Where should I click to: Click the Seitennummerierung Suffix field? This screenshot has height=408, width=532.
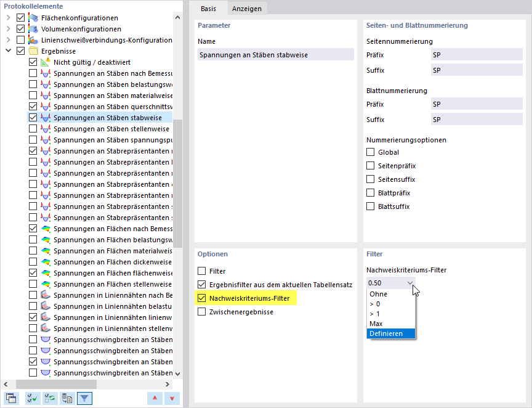[477, 70]
